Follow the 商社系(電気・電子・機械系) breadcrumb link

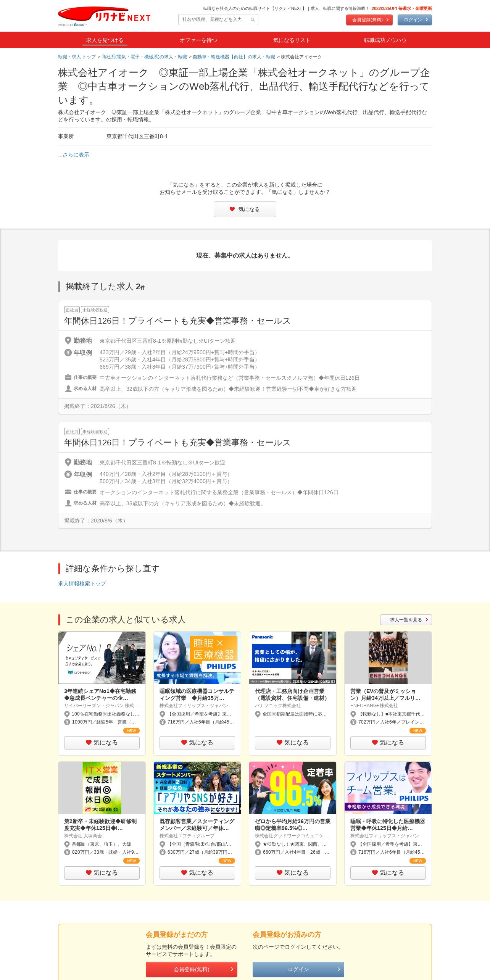[144, 57]
